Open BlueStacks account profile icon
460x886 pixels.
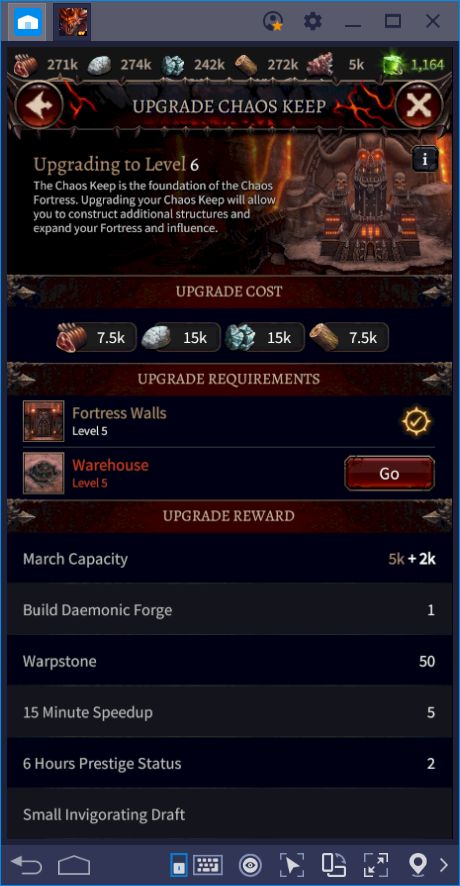pyautogui.click(x=274, y=22)
